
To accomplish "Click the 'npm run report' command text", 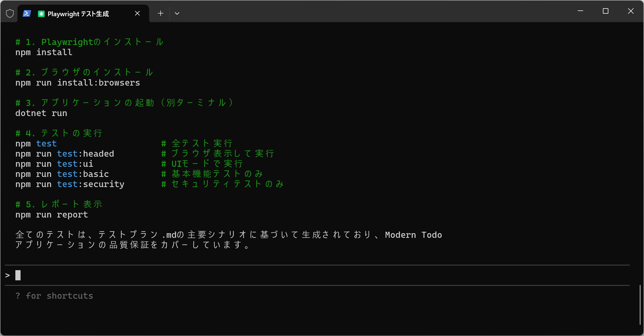I will tap(52, 214).
